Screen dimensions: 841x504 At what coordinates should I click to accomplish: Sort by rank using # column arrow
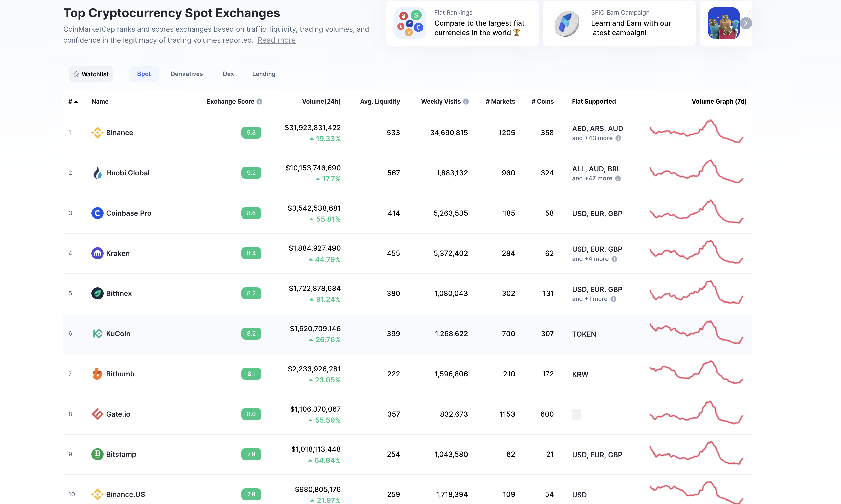coord(76,102)
